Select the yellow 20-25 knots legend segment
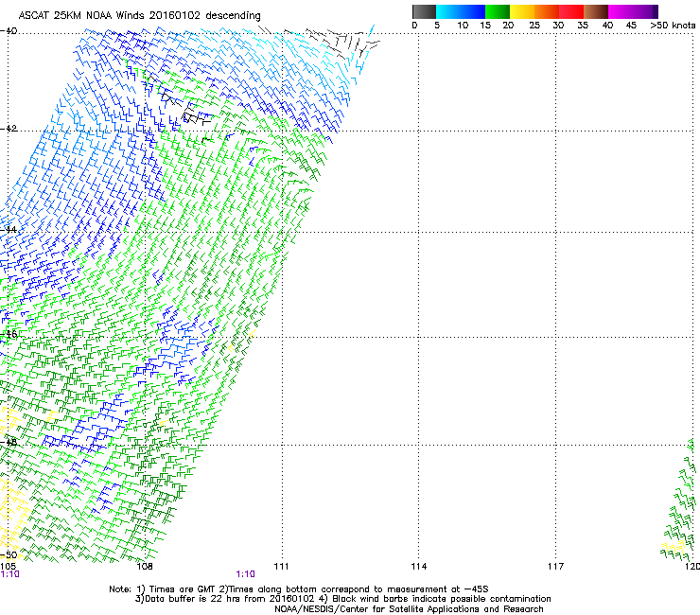 (522, 11)
